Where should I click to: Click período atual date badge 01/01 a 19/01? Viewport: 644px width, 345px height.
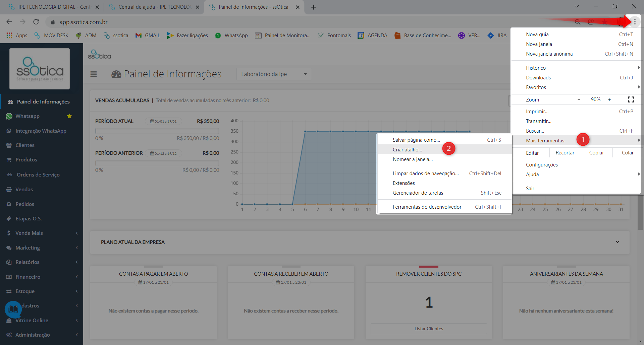[163, 121]
